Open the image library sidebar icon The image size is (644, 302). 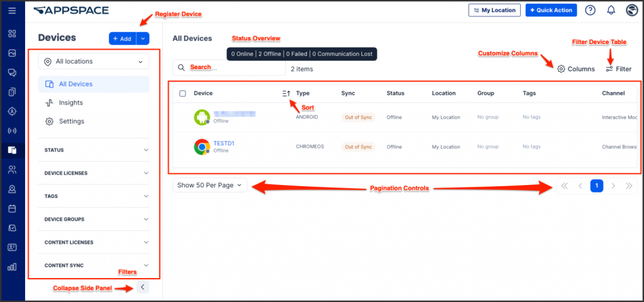[12, 53]
